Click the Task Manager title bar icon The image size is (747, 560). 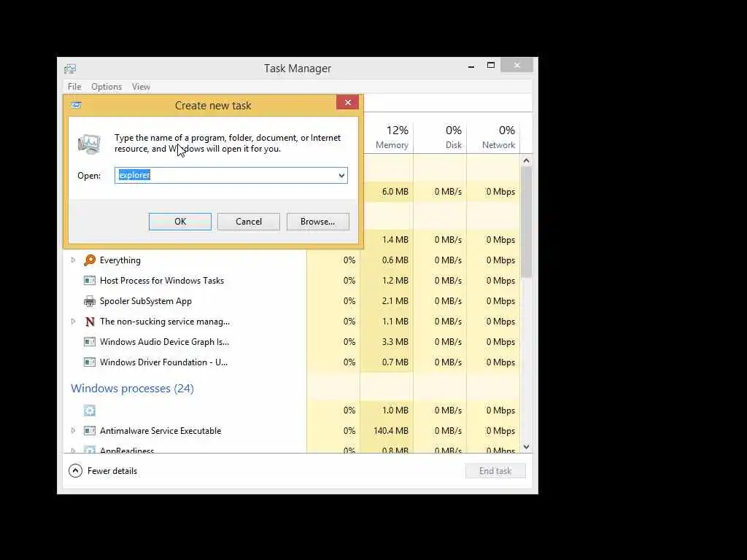click(70, 69)
